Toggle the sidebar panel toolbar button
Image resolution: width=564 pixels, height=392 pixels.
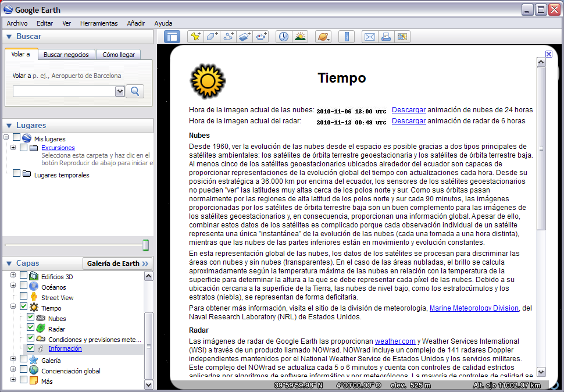pos(172,37)
